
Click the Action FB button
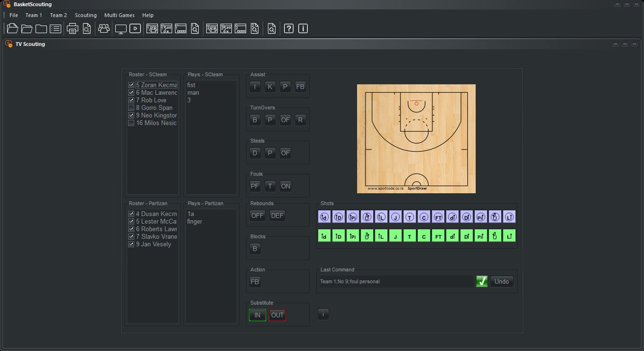(255, 282)
